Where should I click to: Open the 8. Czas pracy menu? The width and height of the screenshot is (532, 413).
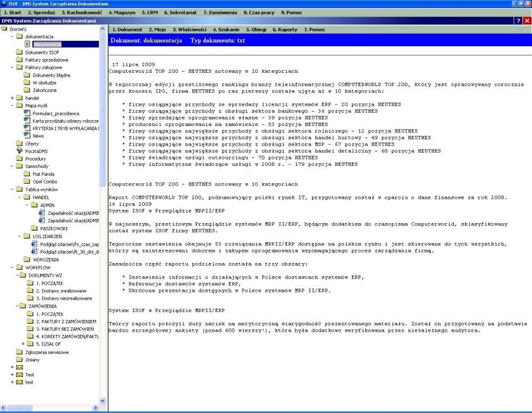[x=259, y=13]
